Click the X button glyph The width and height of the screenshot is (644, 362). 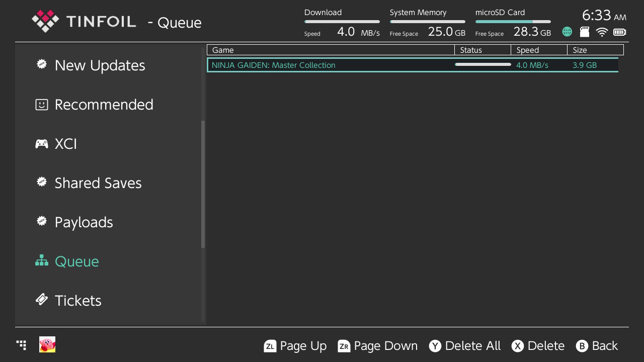point(518,346)
